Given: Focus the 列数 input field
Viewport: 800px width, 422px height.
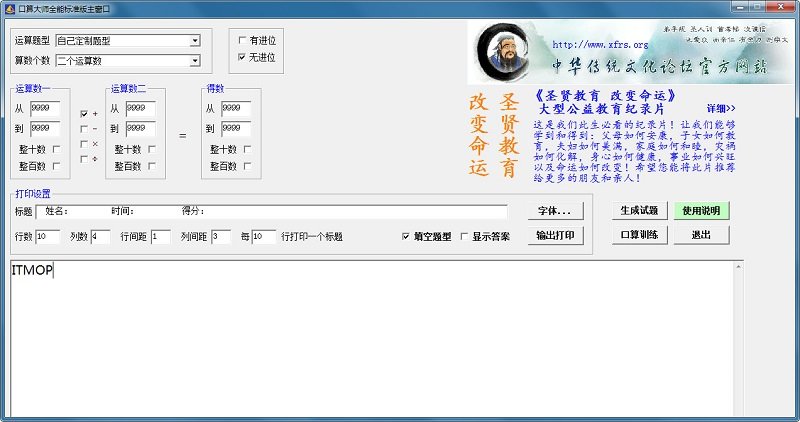Looking at the screenshot, I should (101, 237).
